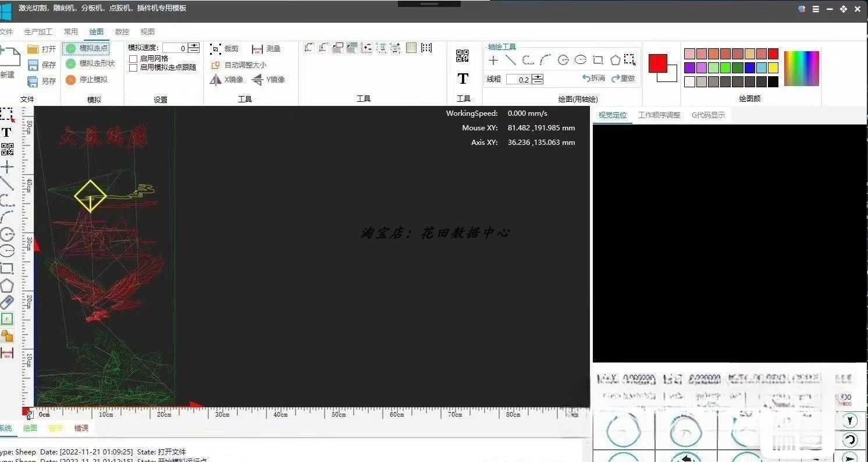Click the rainbow color spectrum picker
The height and width of the screenshot is (462, 868).
click(802, 69)
